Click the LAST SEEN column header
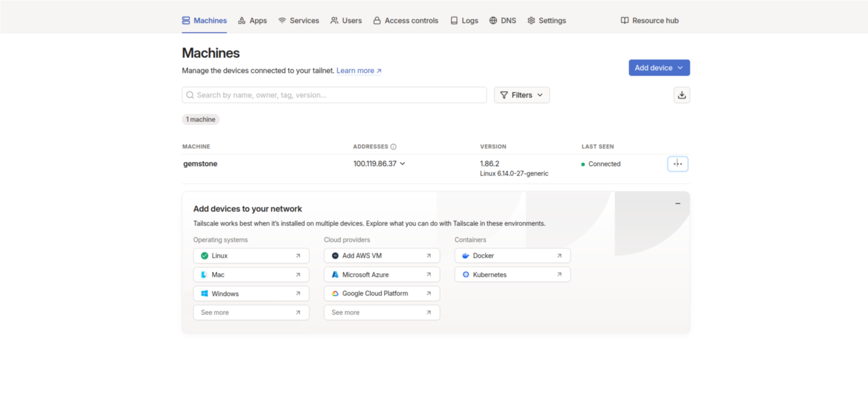 click(598, 147)
